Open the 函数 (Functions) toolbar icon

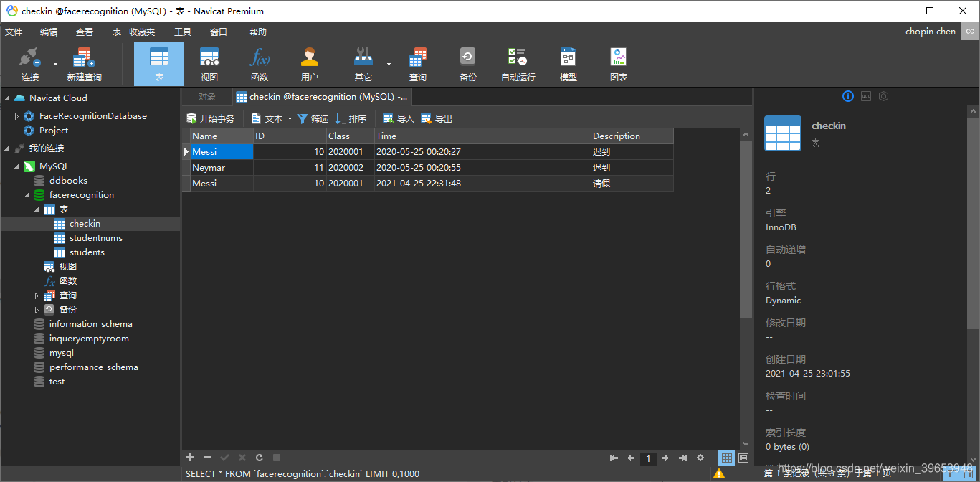tap(260, 63)
